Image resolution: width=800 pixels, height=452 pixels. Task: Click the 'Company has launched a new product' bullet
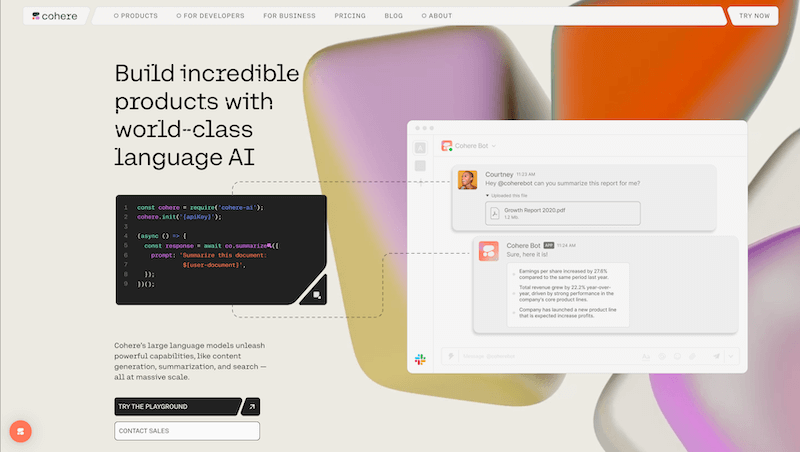point(567,313)
